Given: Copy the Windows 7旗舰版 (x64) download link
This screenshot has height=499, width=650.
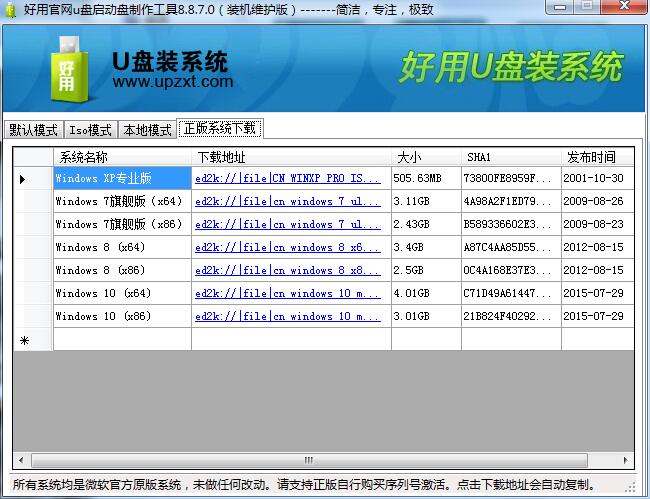Looking at the screenshot, I should pyautogui.click(x=288, y=201).
